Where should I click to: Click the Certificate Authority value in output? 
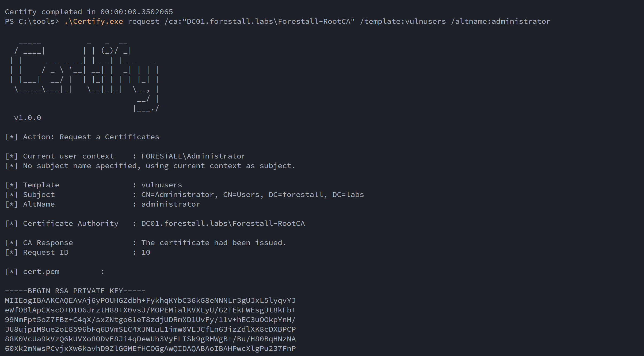click(x=223, y=223)
